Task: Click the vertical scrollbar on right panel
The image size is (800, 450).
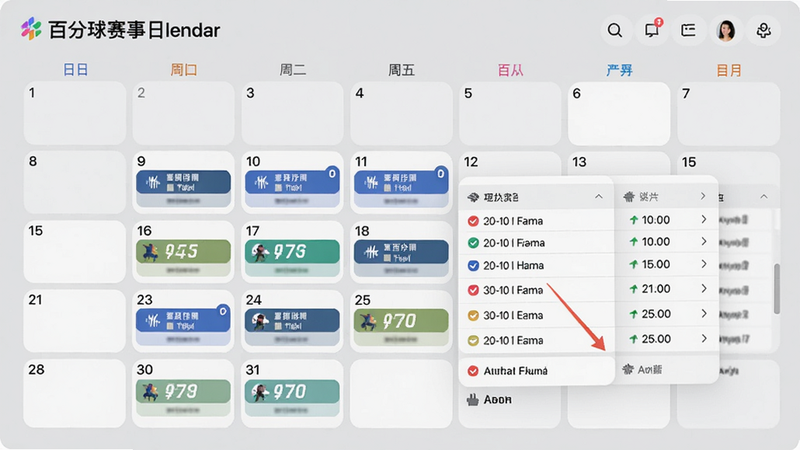Action: click(x=777, y=288)
